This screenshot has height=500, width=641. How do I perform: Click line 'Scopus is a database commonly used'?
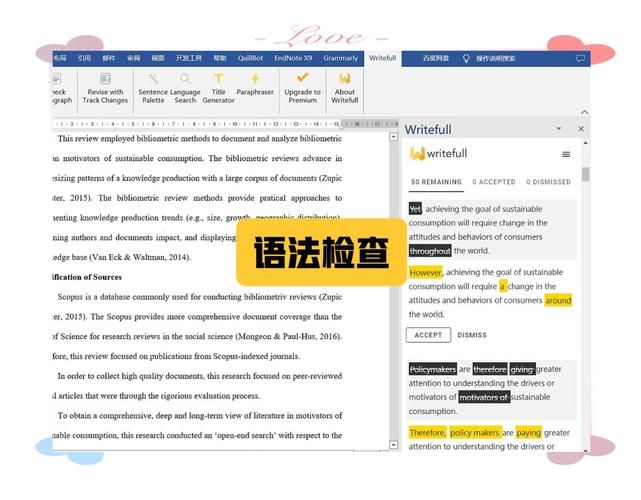pos(199,297)
